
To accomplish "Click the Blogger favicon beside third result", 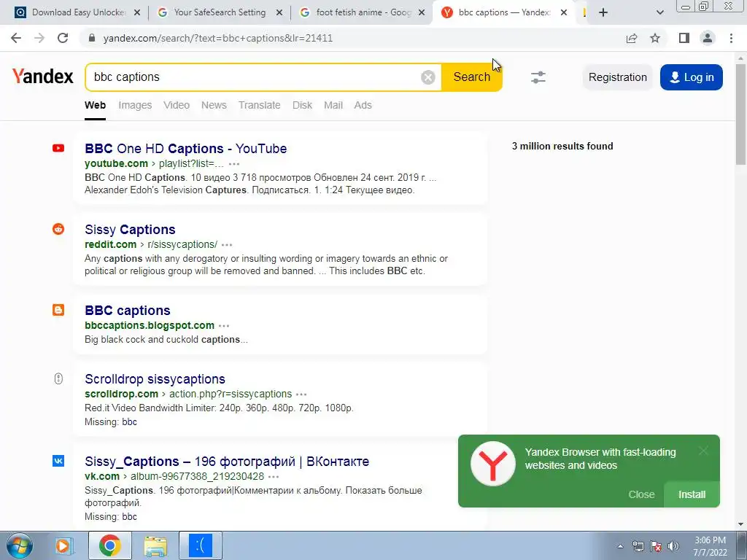I will click(x=58, y=310).
